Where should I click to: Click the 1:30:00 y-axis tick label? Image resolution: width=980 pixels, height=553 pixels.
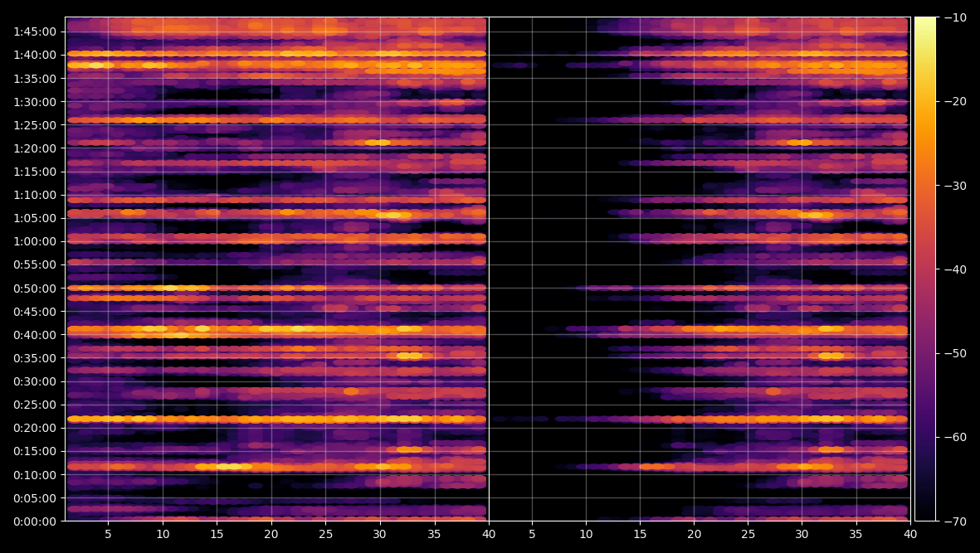(35, 102)
